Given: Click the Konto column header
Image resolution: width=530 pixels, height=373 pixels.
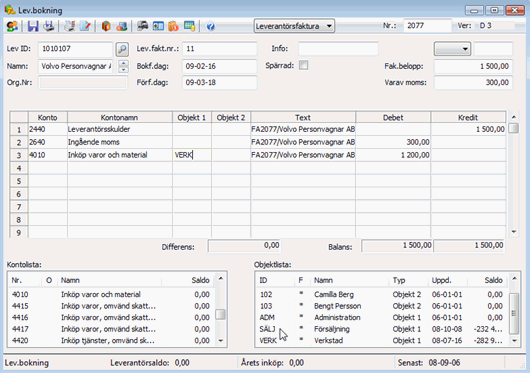Looking at the screenshot, I should (48, 117).
